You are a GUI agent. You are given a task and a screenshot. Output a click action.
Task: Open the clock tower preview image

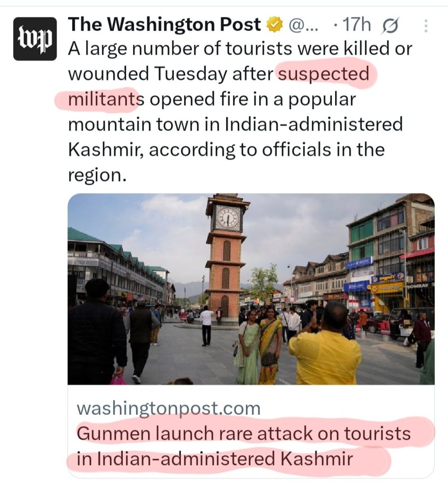click(251, 289)
